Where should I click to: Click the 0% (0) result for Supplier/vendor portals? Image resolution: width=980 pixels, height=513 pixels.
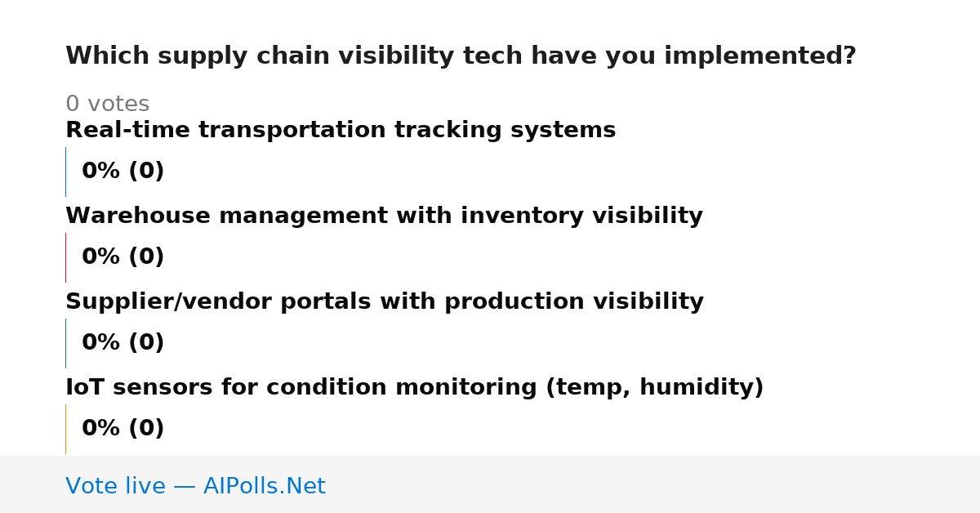point(122,343)
